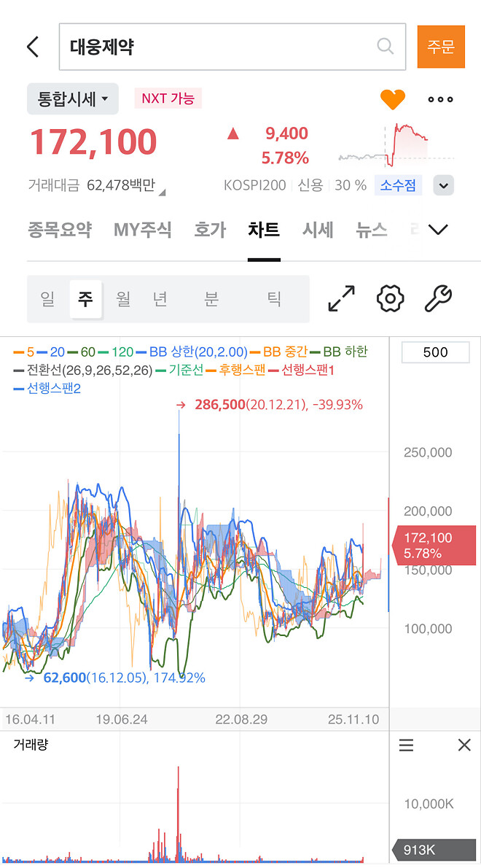This screenshot has height=868, width=481.
Task: Go back using the left arrow
Action: tap(34, 47)
